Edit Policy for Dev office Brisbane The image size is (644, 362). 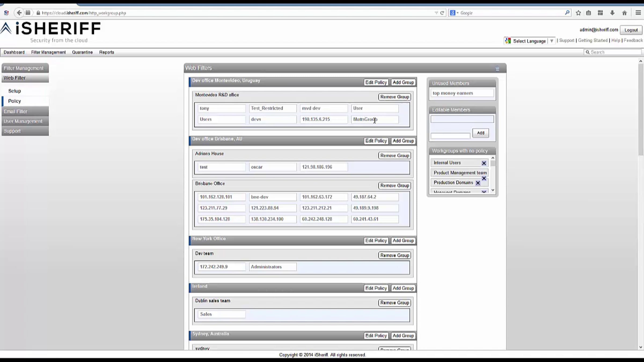click(x=376, y=141)
